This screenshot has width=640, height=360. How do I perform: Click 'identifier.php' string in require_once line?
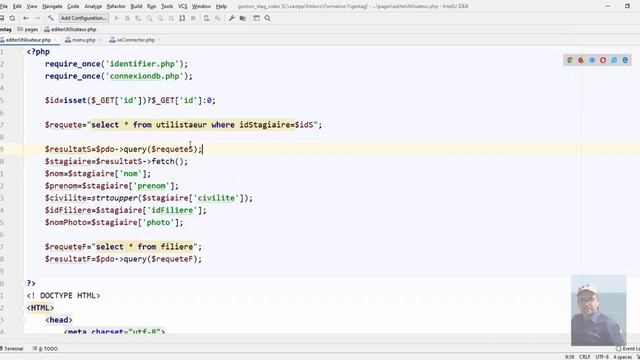(x=142, y=64)
